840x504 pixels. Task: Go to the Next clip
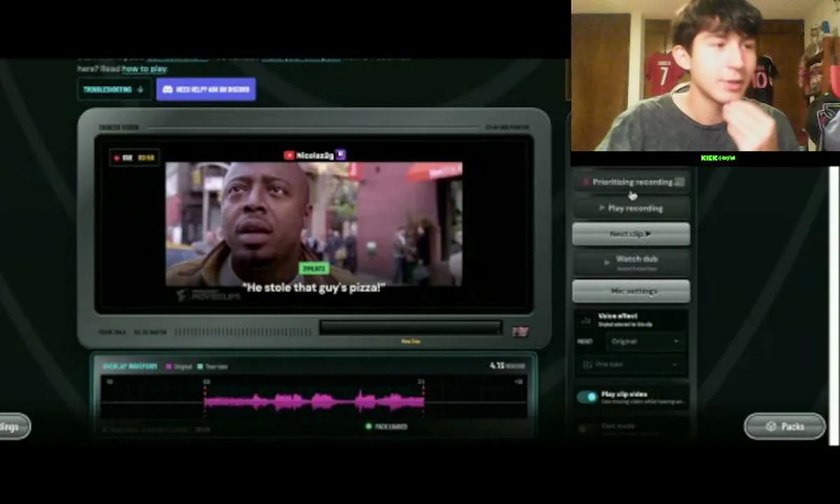(x=631, y=234)
